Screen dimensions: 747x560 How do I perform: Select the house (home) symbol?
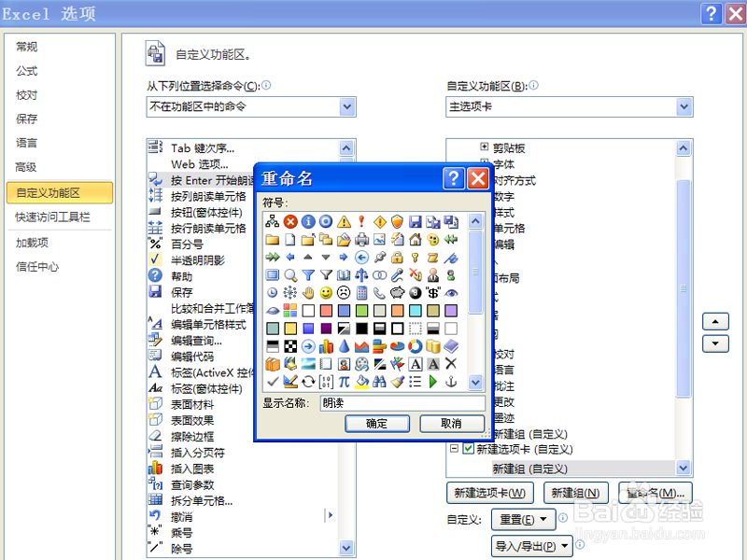pyautogui.click(x=415, y=240)
